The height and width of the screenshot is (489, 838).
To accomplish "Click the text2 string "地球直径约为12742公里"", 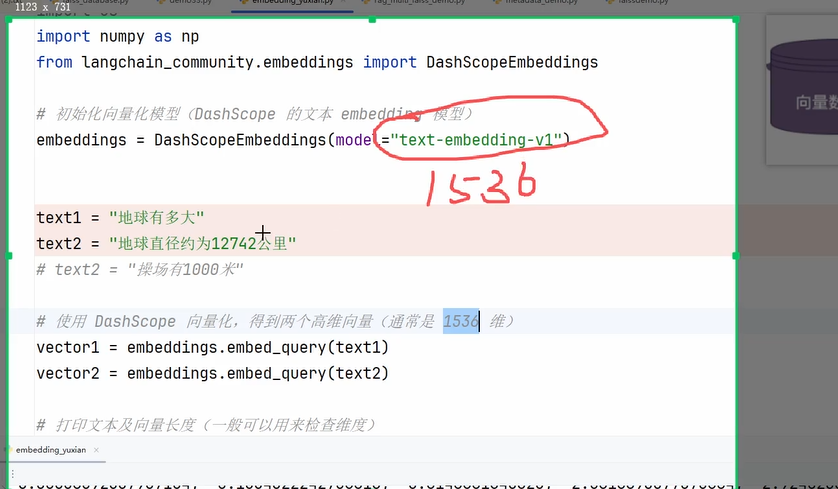I will 203,244.
